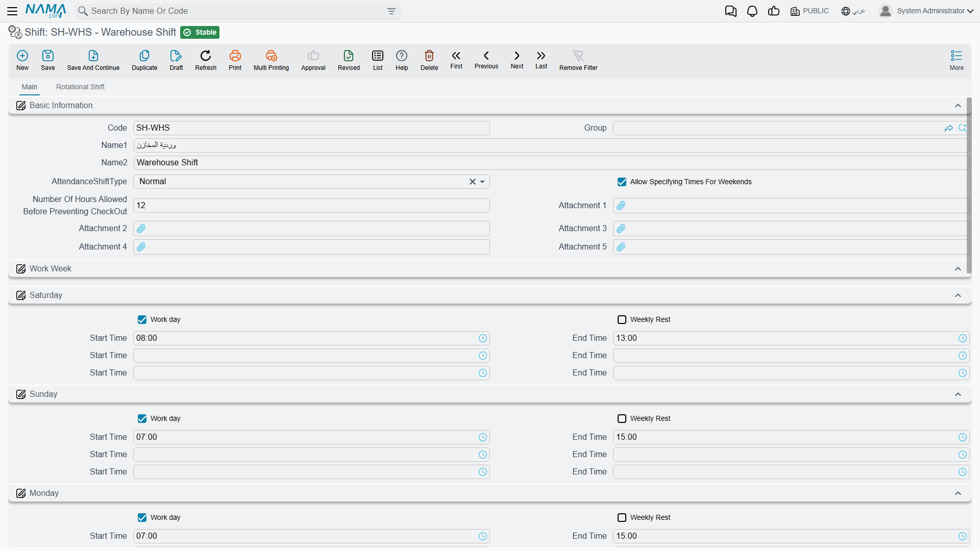The image size is (980, 551).
Task: Click the Remove Filter icon
Action: click(578, 56)
